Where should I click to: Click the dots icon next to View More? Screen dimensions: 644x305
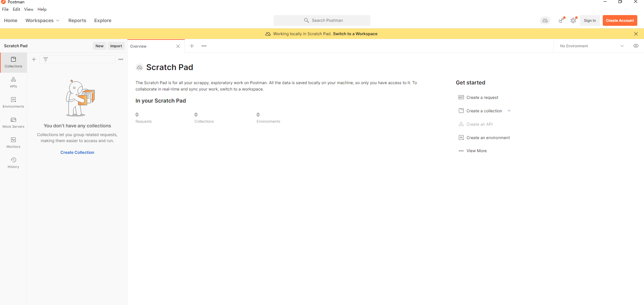pos(461,151)
